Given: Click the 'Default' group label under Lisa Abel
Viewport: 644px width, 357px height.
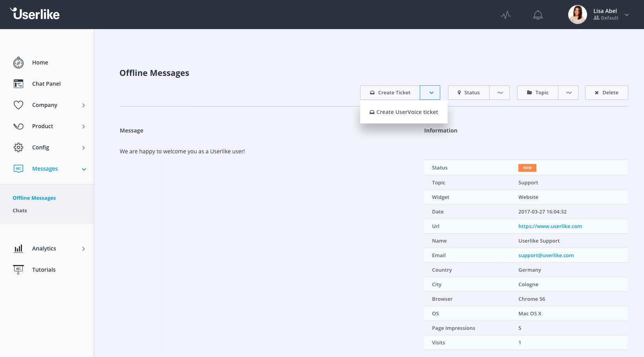Looking at the screenshot, I should click(x=609, y=18).
